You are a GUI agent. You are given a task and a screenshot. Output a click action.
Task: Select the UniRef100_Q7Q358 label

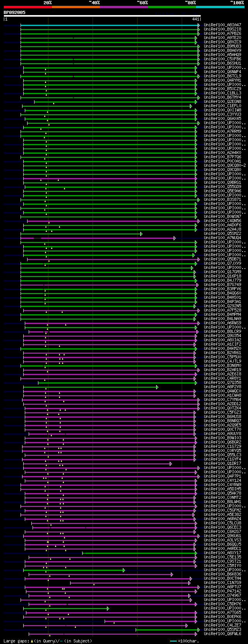click(x=222, y=383)
